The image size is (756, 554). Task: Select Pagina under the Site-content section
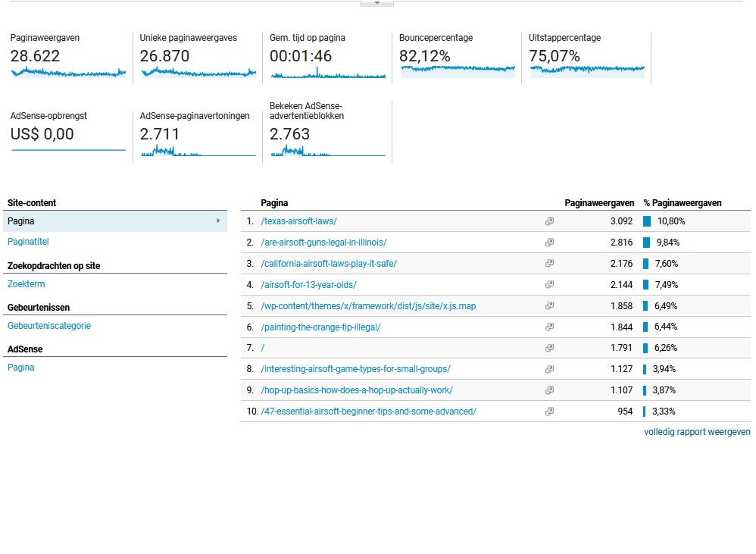pos(114,221)
